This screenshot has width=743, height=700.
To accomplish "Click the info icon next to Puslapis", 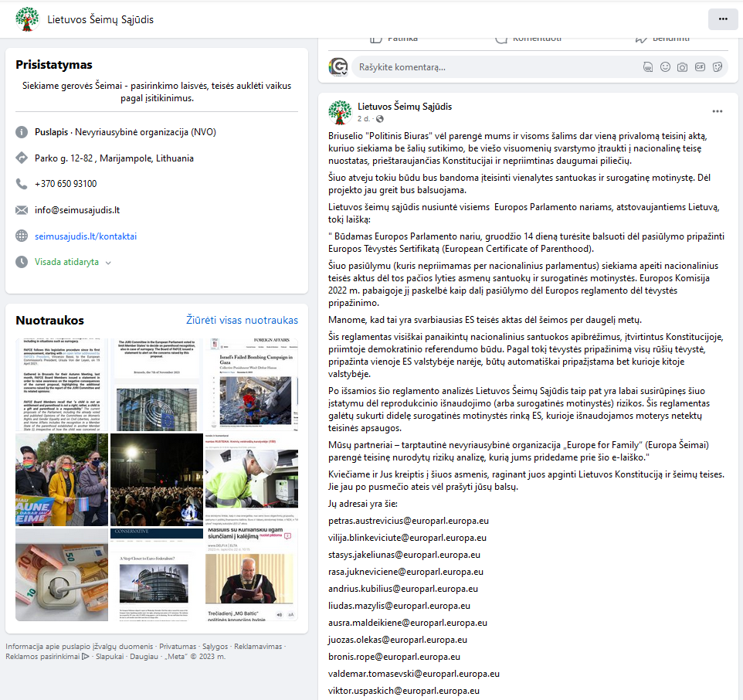I will (22, 132).
